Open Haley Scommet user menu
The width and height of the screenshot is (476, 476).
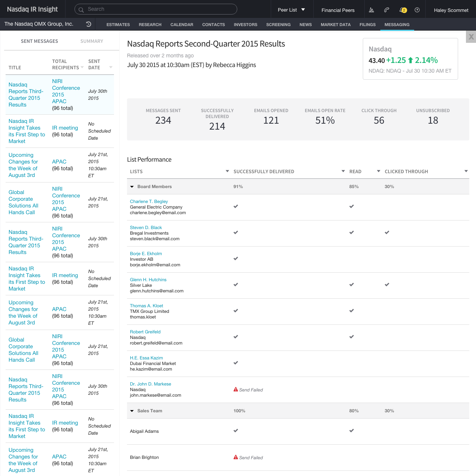451,10
